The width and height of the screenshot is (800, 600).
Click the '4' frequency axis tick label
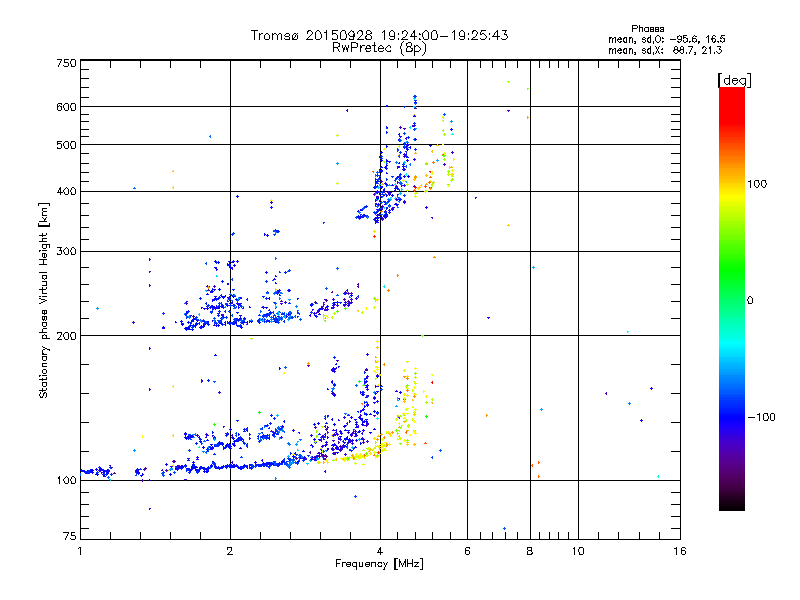click(380, 551)
